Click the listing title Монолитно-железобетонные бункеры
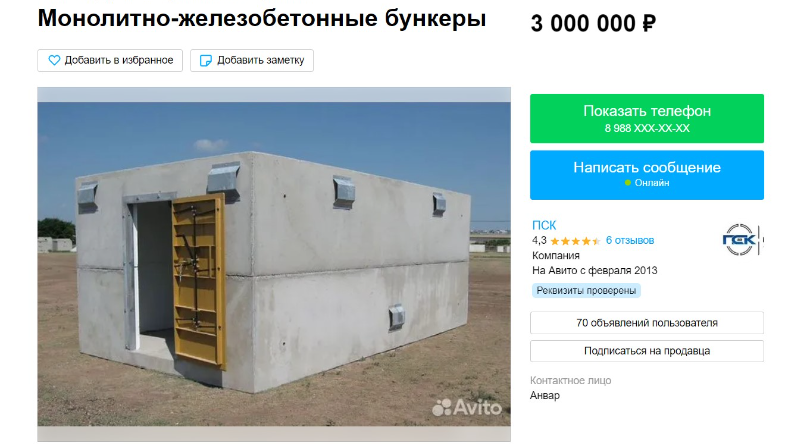This screenshot has width=790, height=444. 262,19
